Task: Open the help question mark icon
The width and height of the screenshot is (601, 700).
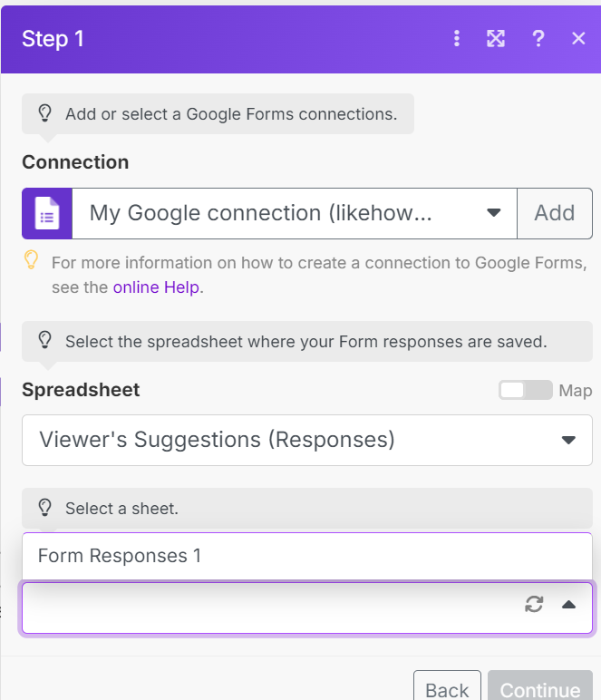Action: point(538,38)
